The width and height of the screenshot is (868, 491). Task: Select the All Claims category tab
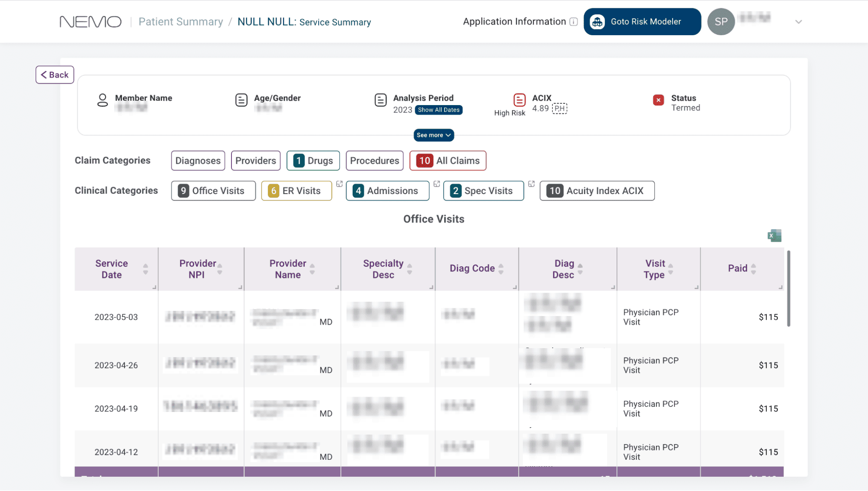(x=447, y=161)
